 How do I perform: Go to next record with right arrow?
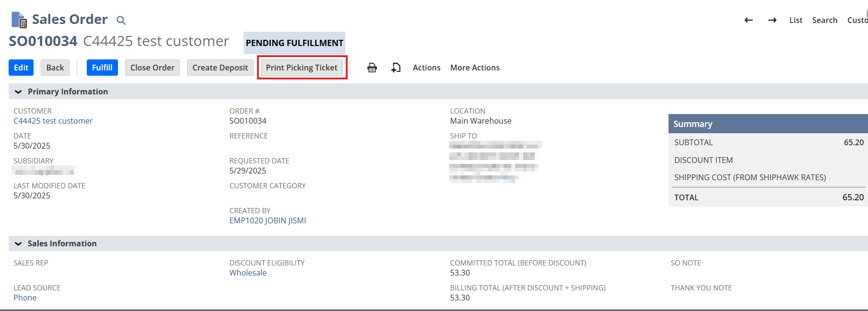click(772, 20)
